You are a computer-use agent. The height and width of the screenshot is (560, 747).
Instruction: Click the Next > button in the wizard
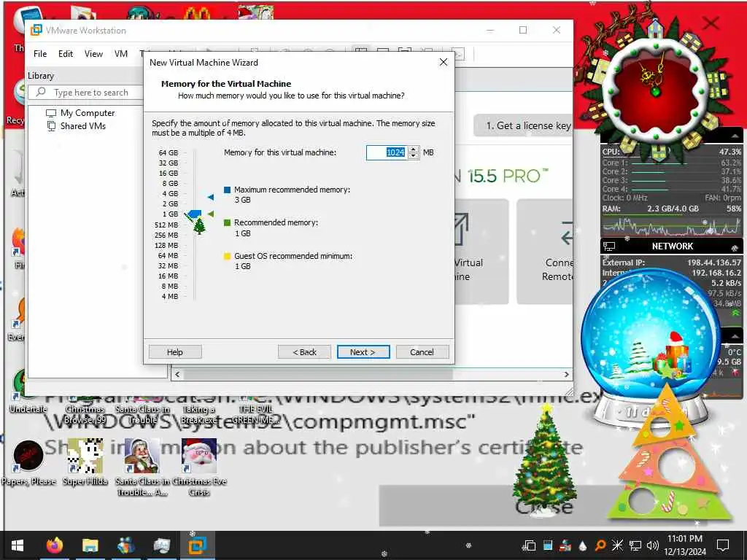pyautogui.click(x=363, y=352)
